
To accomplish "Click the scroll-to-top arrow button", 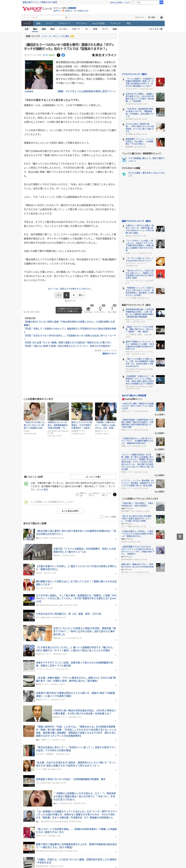I will coord(180,536).
